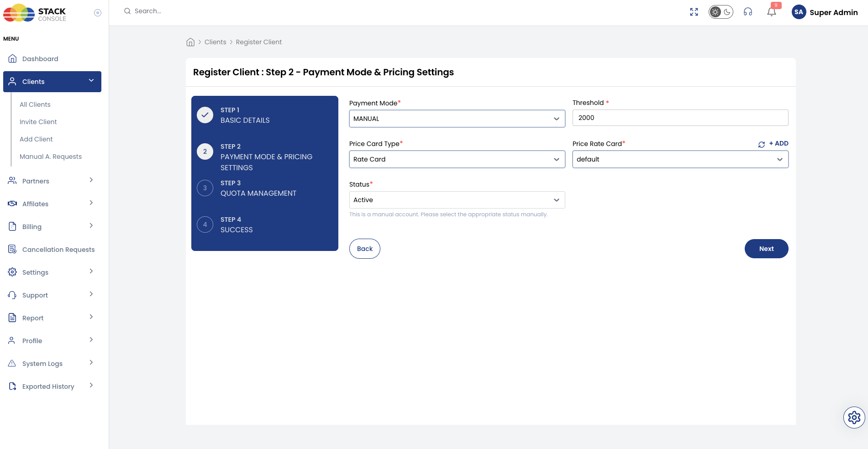Screen dimensions: 868x449
Task: Click the Stack Console logo
Action: 35,13
